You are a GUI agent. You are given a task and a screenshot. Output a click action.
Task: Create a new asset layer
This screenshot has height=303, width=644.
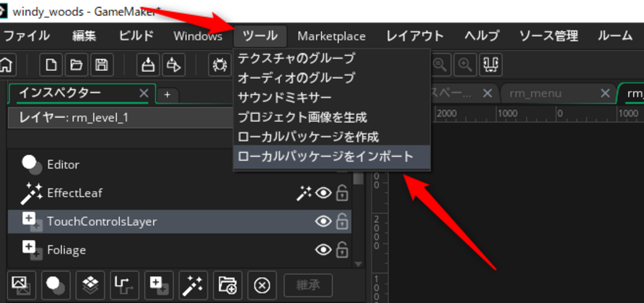point(159,285)
